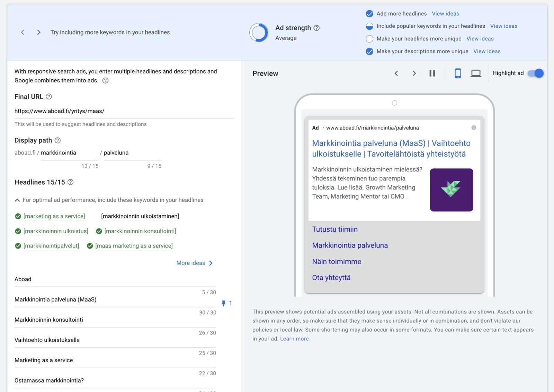Add the 'markkinoinnin ulkoistaminen' keyword suggestion
The image size is (554, 392).
click(140, 216)
